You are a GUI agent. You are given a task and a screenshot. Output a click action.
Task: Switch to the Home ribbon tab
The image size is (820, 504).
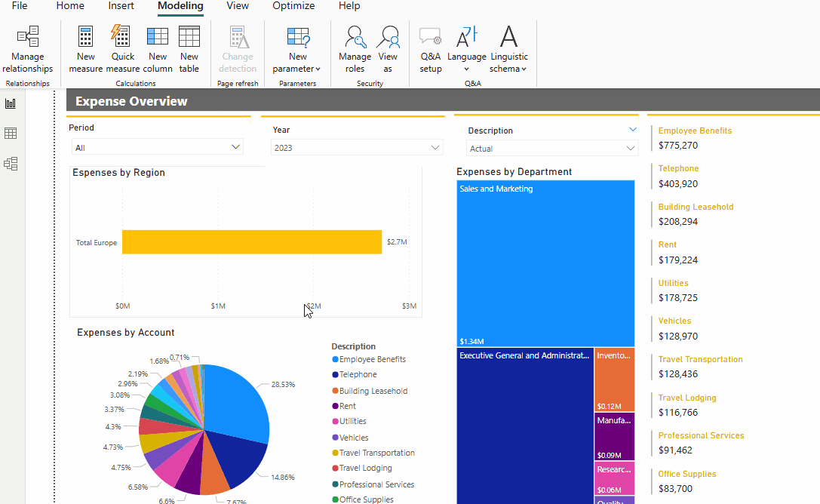click(70, 6)
